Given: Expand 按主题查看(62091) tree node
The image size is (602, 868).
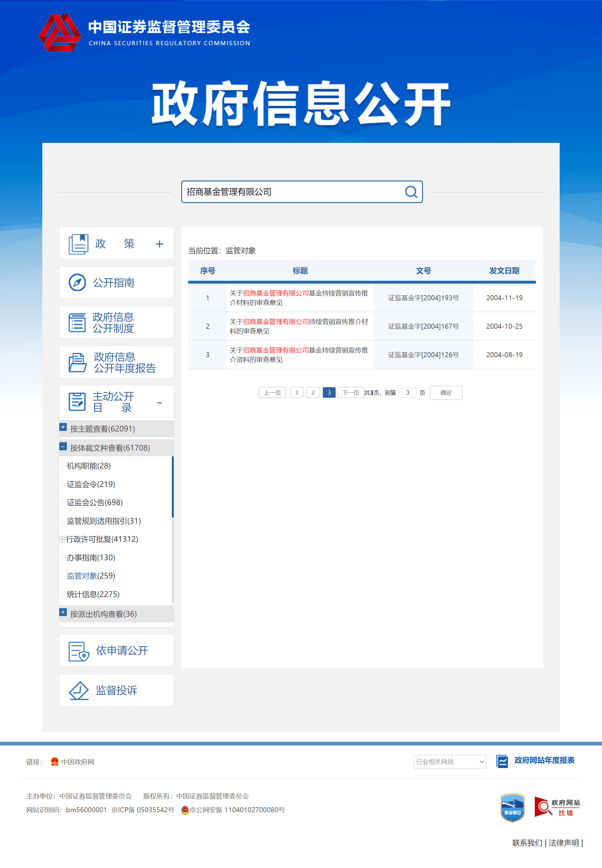Looking at the screenshot, I should tap(63, 427).
